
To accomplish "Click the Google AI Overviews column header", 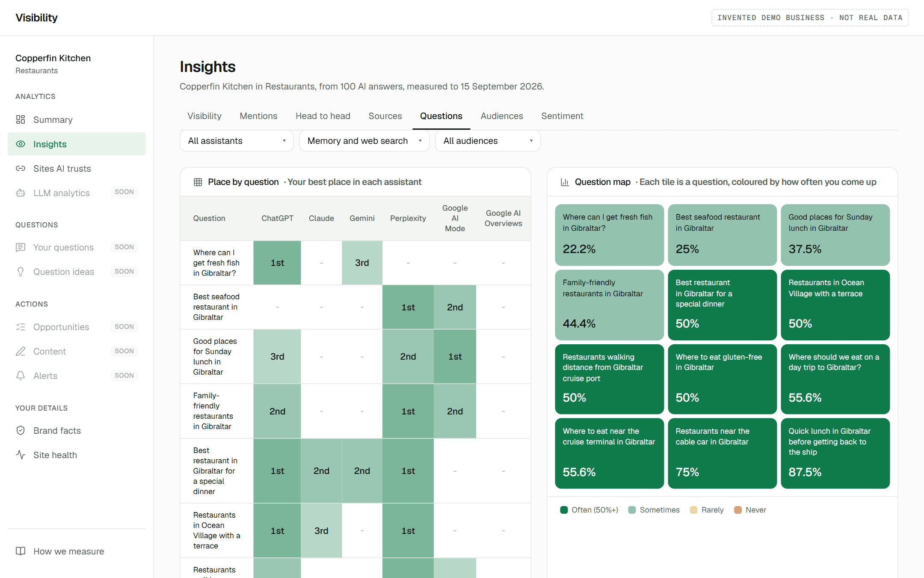I will point(503,218).
